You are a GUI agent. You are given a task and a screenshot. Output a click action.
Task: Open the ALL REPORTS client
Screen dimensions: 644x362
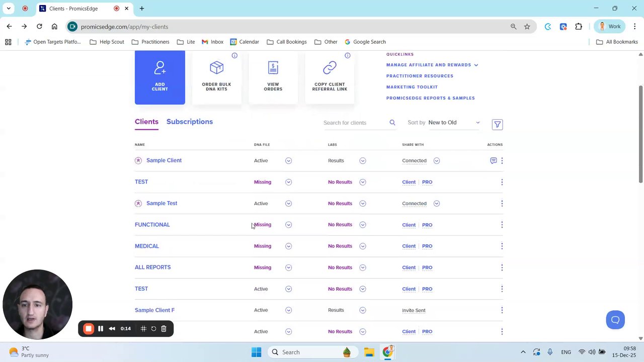[x=152, y=267]
